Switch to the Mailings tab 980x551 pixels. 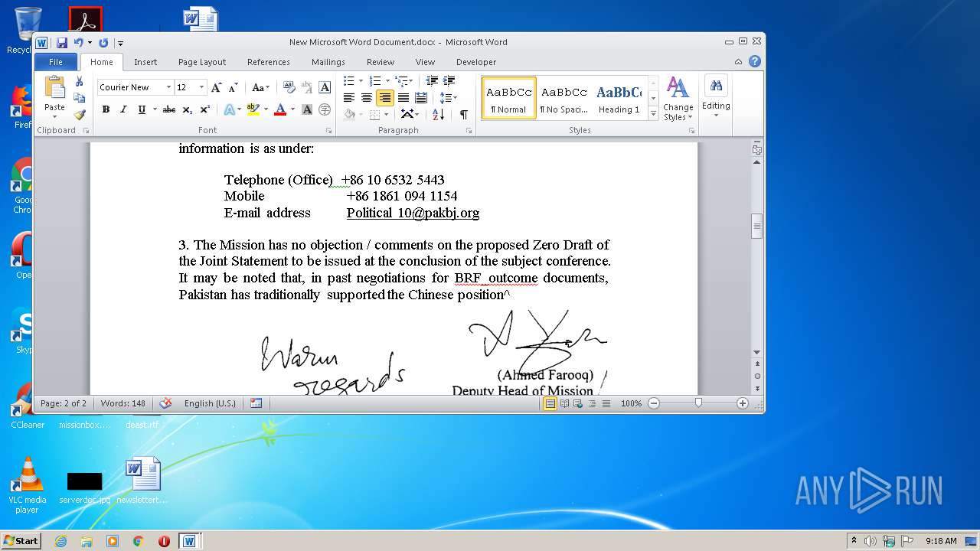328,62
